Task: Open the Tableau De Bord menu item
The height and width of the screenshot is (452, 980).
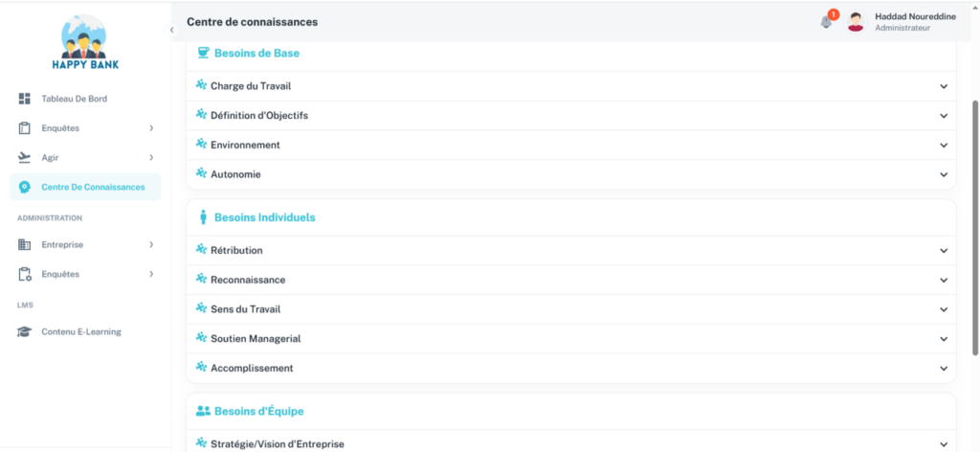Action: pyautogui.click(x=79, y=99)
